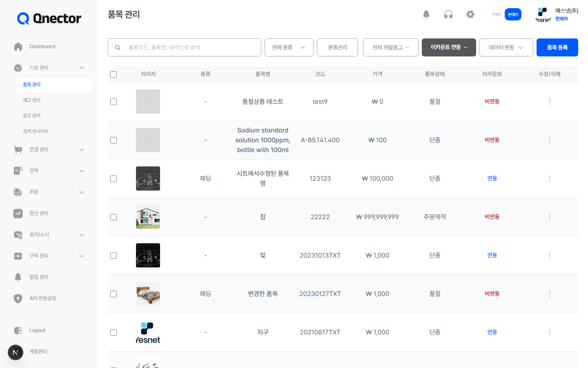Click the 정산 관리 chart icon
588x368 pixels.
pos(18,213)
